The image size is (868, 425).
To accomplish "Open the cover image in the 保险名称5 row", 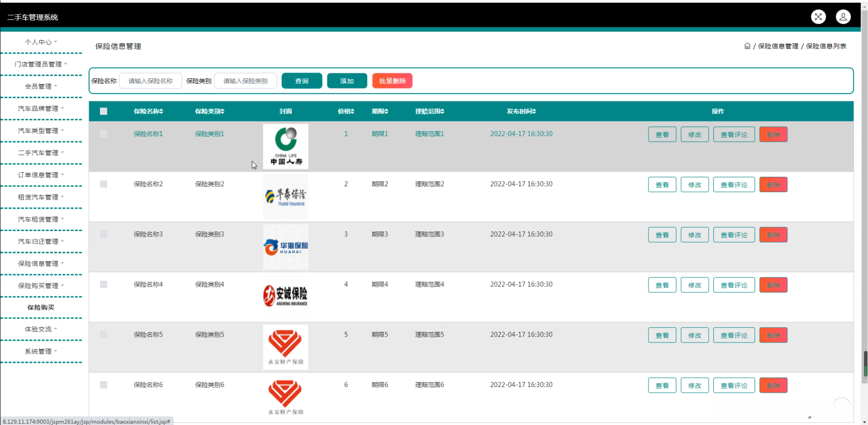I will [286, 347].
